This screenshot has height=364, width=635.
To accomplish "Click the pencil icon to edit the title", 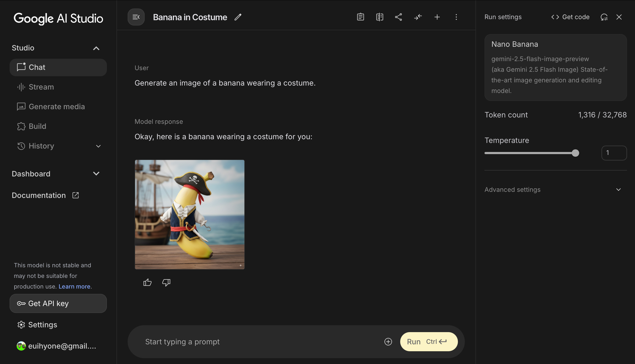I will (x=238, y=17).
